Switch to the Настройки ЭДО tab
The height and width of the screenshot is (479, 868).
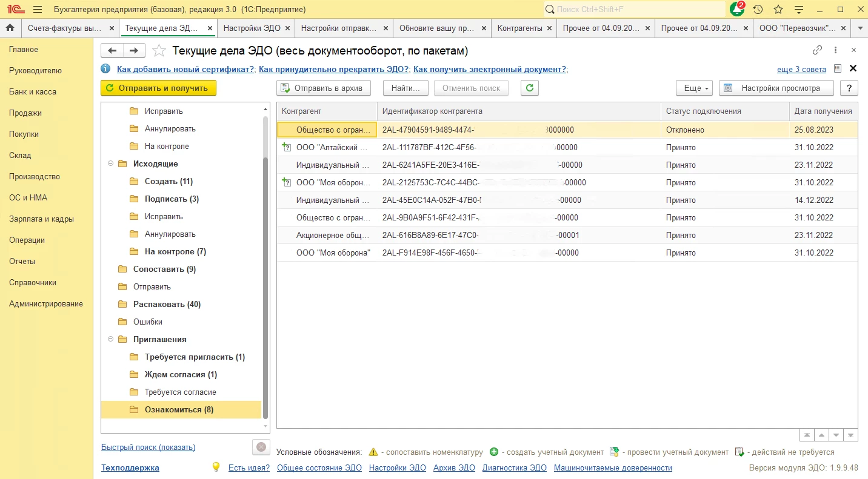(x=252, y=28)
